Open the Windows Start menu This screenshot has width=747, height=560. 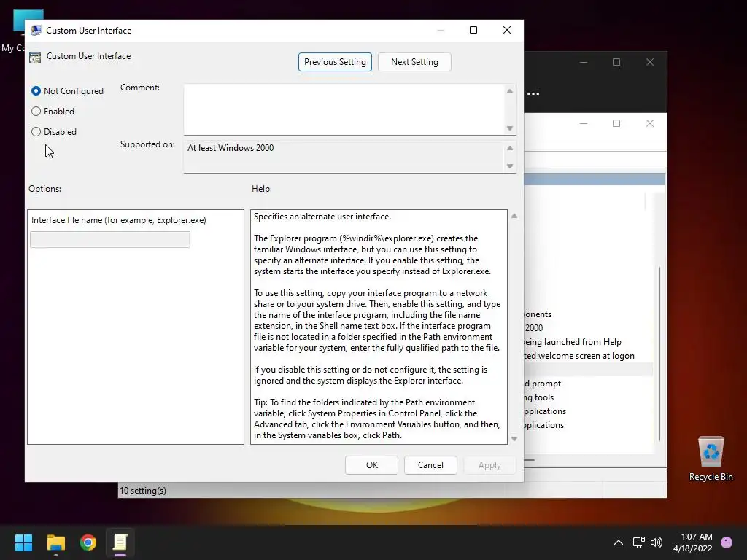(23, 542)
